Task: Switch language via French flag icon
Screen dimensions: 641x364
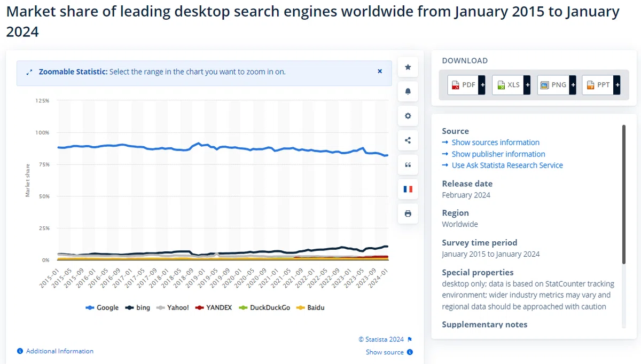Action: pos(408,189)
